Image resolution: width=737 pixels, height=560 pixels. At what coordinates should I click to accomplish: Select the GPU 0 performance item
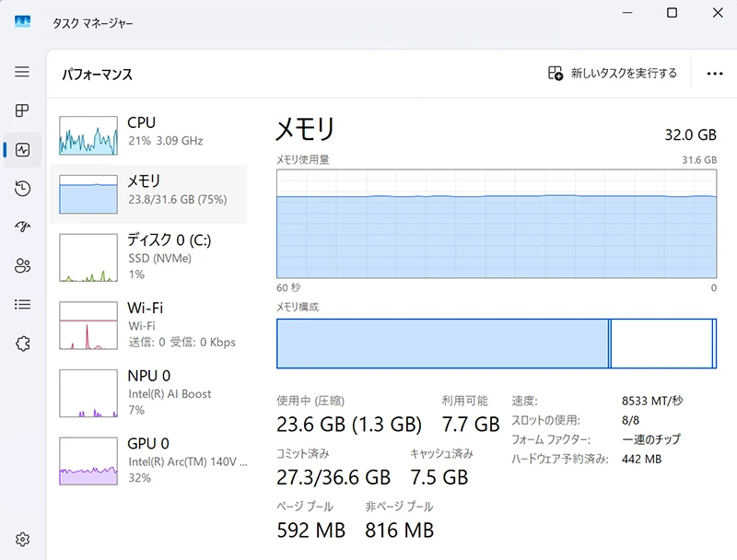coord(147,461)
